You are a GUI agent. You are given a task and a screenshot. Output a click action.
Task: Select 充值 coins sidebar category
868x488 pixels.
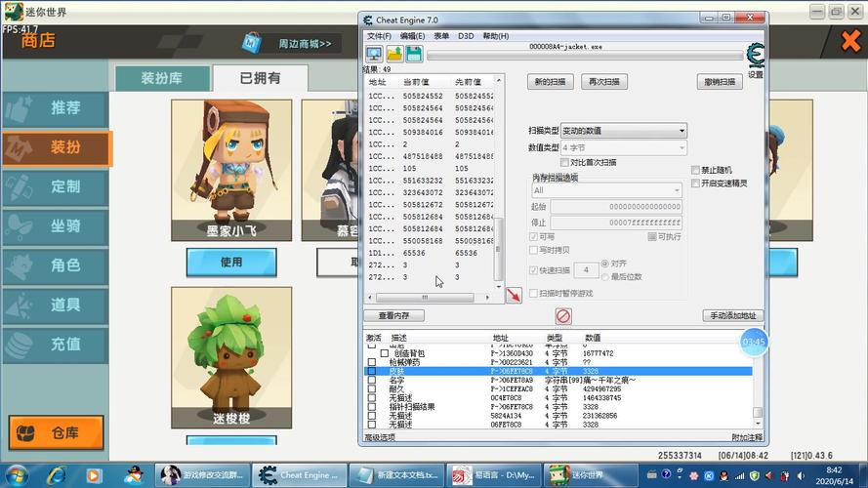tap(56, 345)
